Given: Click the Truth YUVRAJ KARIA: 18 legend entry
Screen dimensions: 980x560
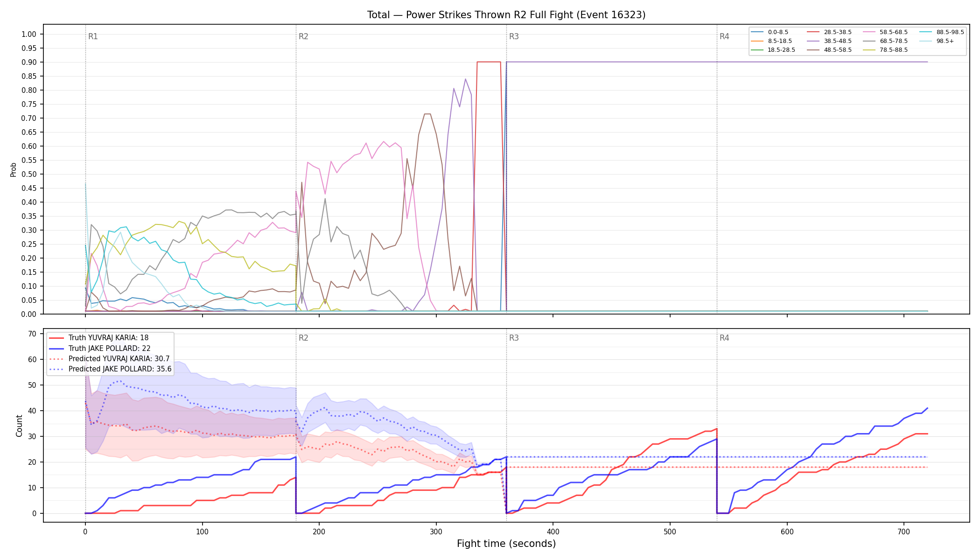Looking at the screenshot, I should pos(99,338).
